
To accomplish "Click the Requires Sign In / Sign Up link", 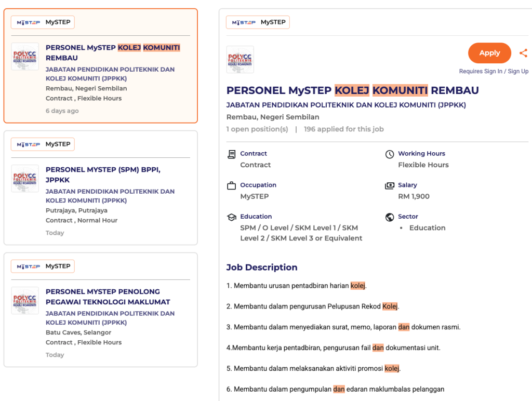I will 494,71.
